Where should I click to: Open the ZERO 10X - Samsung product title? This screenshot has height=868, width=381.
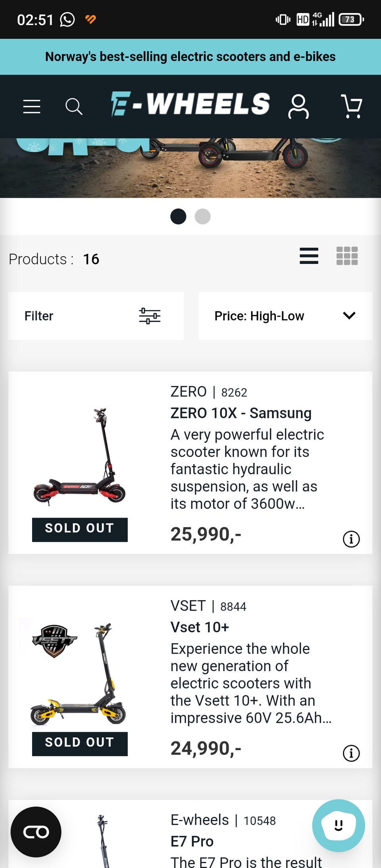(x=241, y=413)
